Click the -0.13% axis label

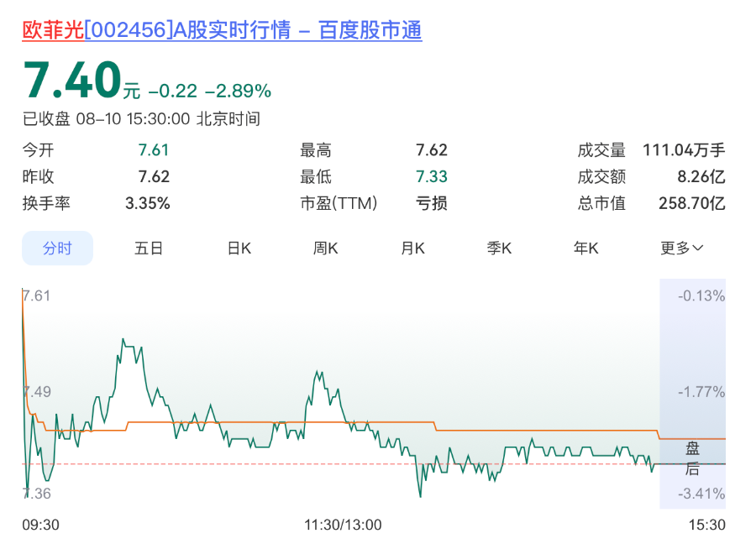coord(701,295)
